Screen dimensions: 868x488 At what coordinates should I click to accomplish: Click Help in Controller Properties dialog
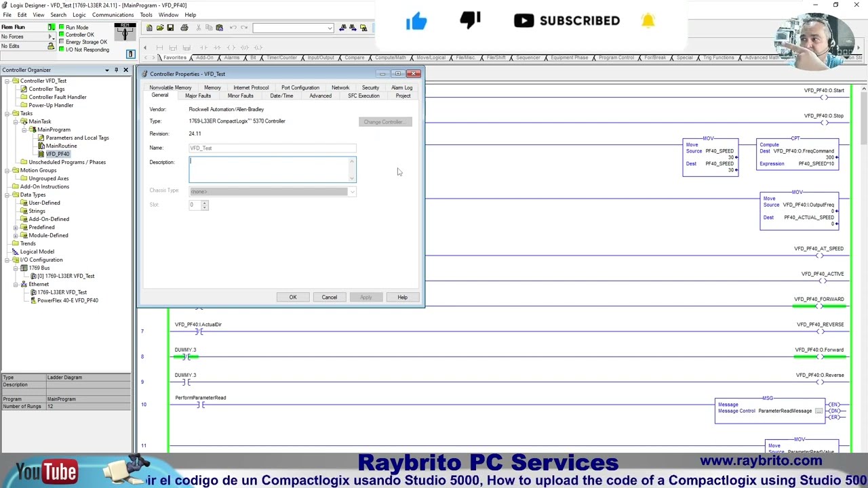403,297
